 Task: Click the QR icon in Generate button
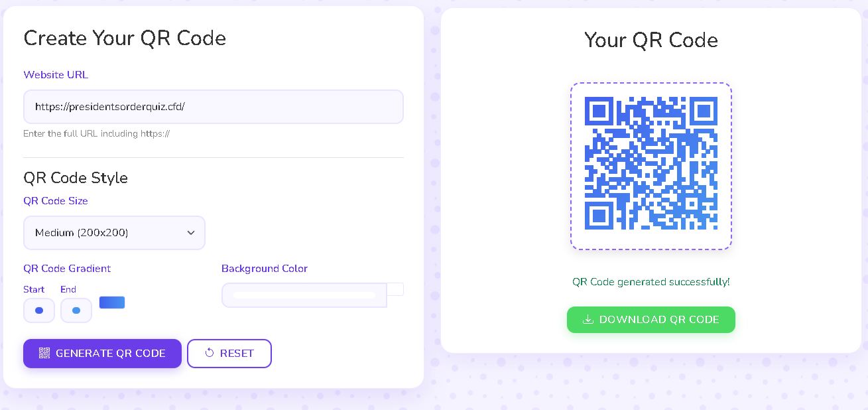click(44, 353)
